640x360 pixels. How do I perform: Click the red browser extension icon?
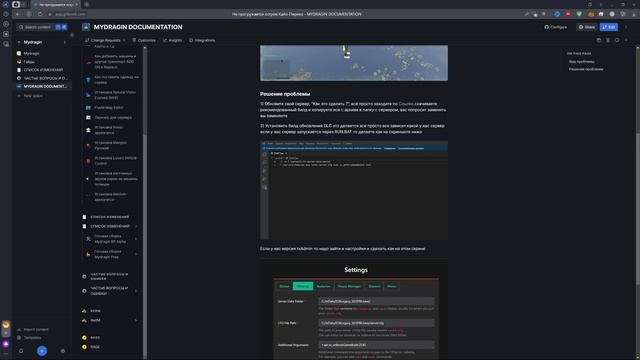click(x=568, y=14)
